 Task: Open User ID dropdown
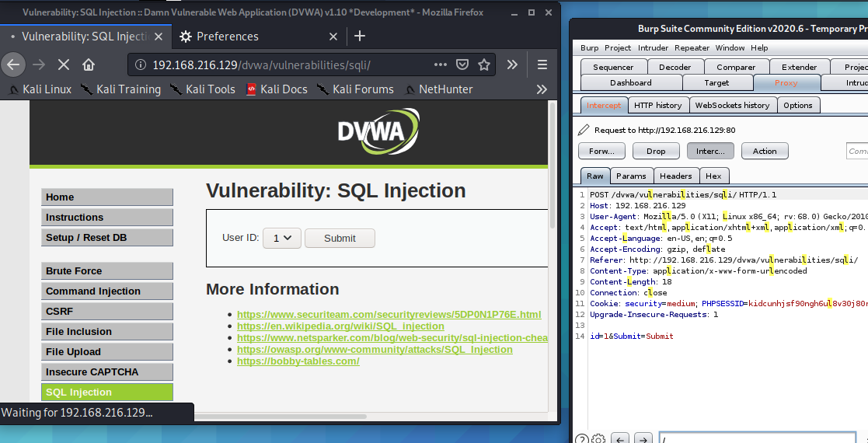pyautogui.click(x=282, y=238)
